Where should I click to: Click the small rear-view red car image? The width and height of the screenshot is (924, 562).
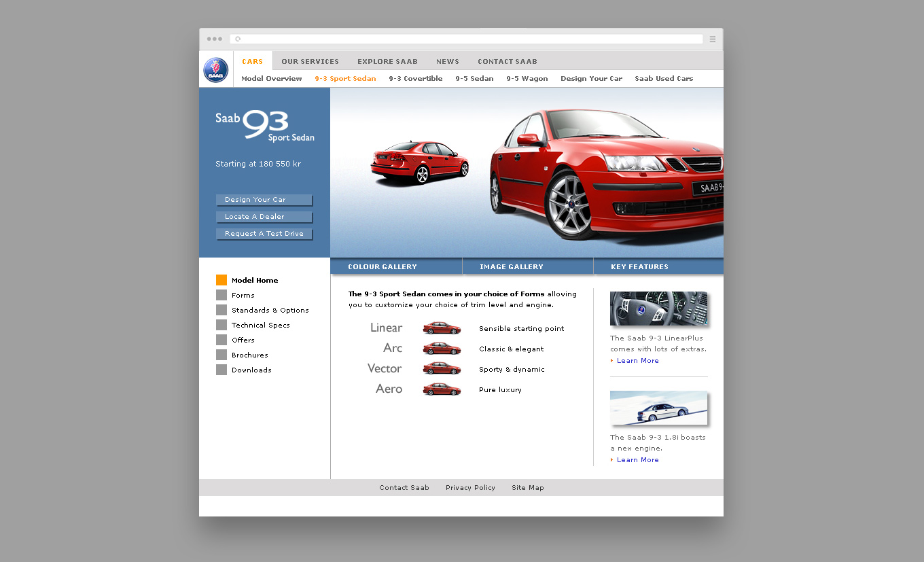coord(419,162)
